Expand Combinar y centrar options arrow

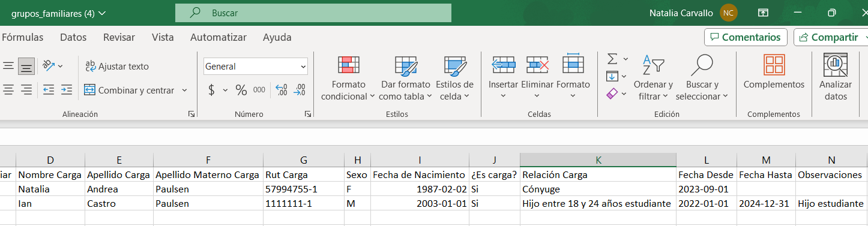pos(184,90)
